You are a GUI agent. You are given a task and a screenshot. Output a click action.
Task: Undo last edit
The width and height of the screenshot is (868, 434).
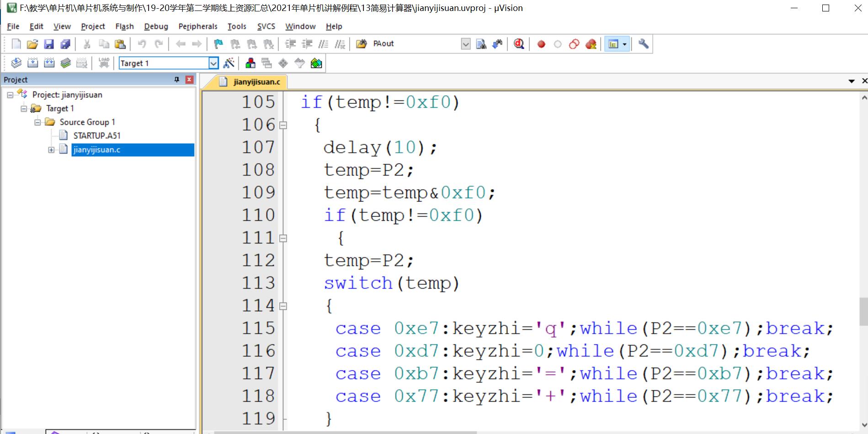(142, 44)
